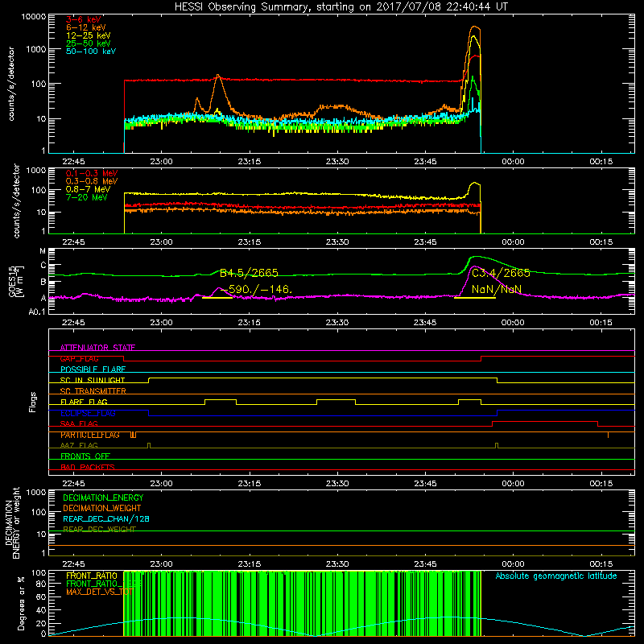Click yellow interval bar under C3.4 flare
The width and height of the screenshot is (644, 644).
(x=475, y=298)
